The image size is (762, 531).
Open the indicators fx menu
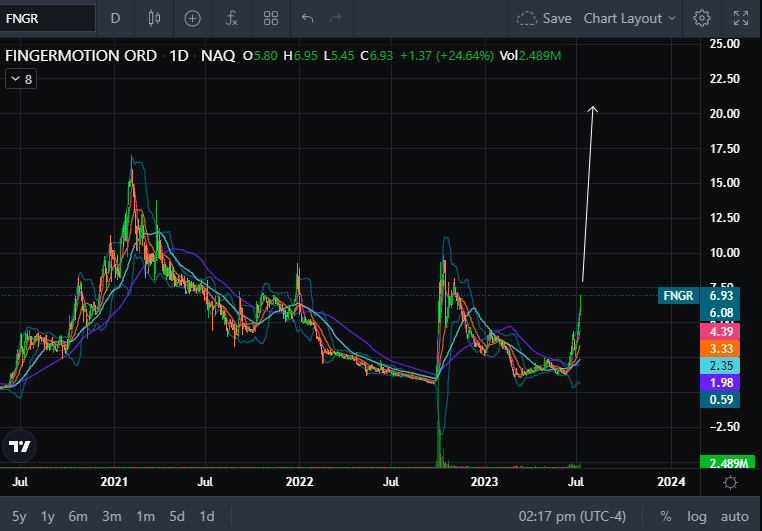click(232, 18)
